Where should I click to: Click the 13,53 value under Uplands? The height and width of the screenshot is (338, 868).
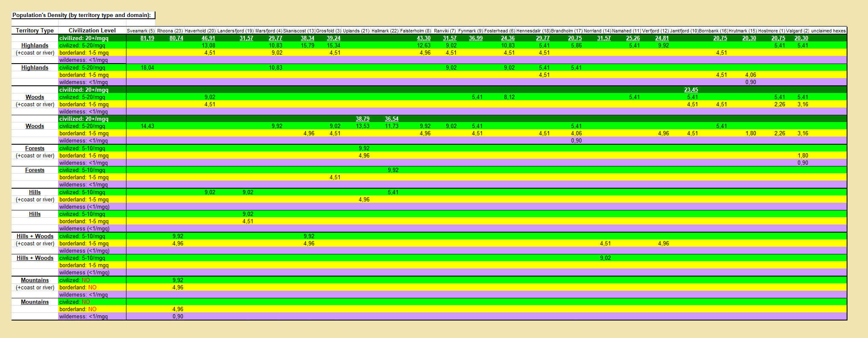363,126
